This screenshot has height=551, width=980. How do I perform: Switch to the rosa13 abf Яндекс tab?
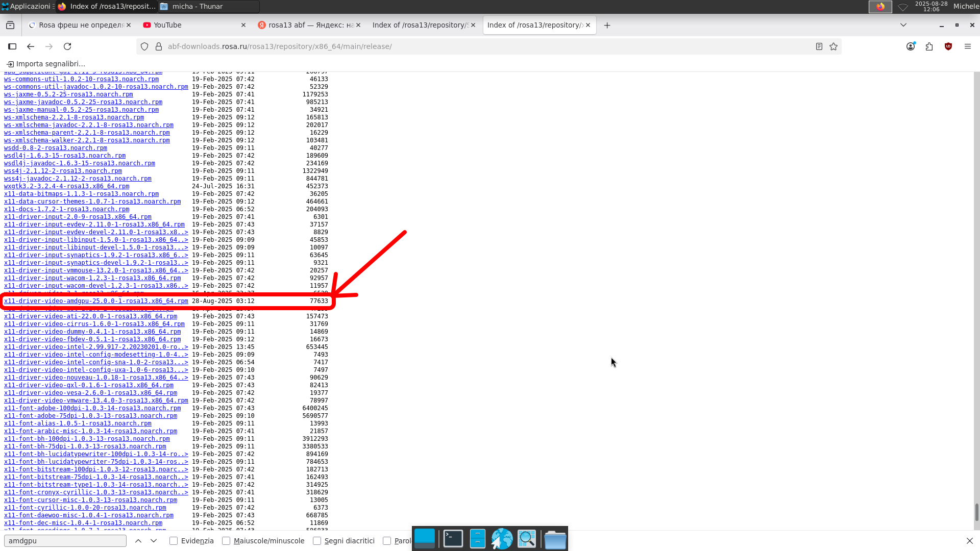pos(310,25)
